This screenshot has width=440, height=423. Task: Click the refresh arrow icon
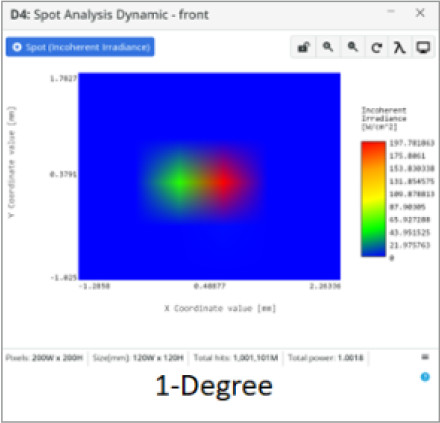click(x=376, y=48)
